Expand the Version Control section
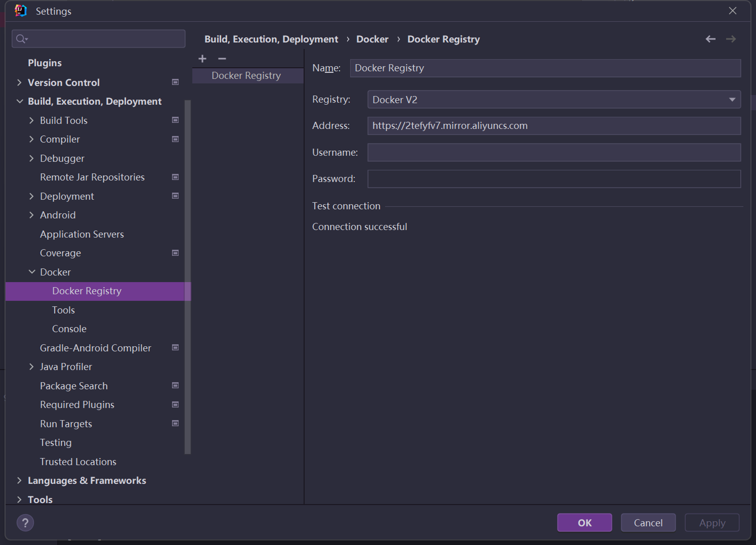Viewport: 756px width, 545px height. coord(19,82)
